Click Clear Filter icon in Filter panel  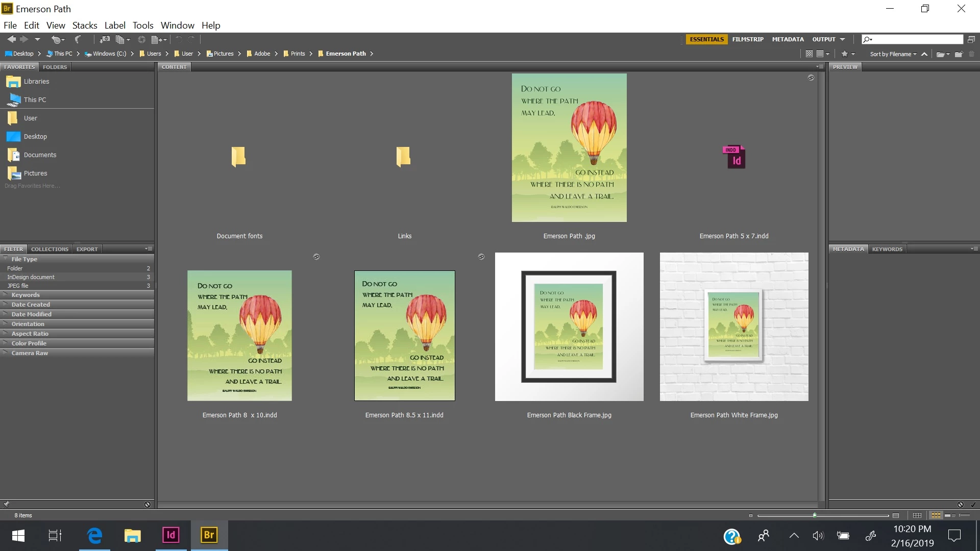click(x=148, y=505)
